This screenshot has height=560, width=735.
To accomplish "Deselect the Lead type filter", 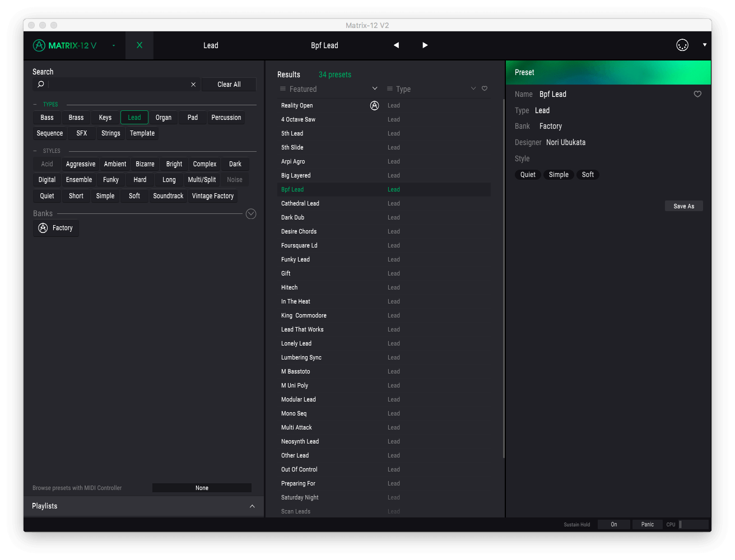I will pyautogui.click(x=134, y=118).
